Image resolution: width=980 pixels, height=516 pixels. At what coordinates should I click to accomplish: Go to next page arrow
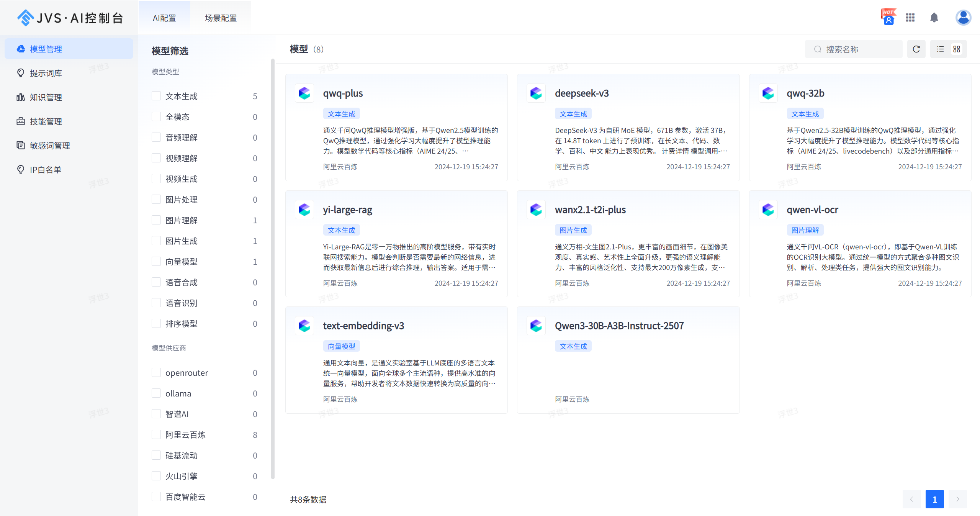click(957, 499)
